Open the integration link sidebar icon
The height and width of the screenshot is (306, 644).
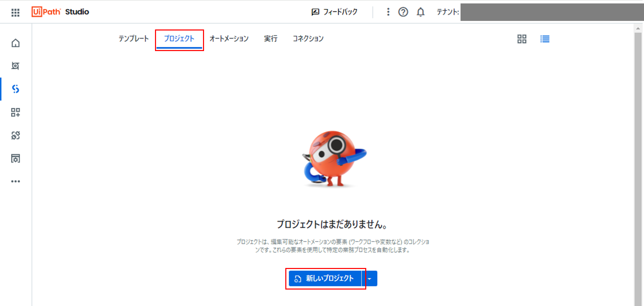click(x=15, y=135)
